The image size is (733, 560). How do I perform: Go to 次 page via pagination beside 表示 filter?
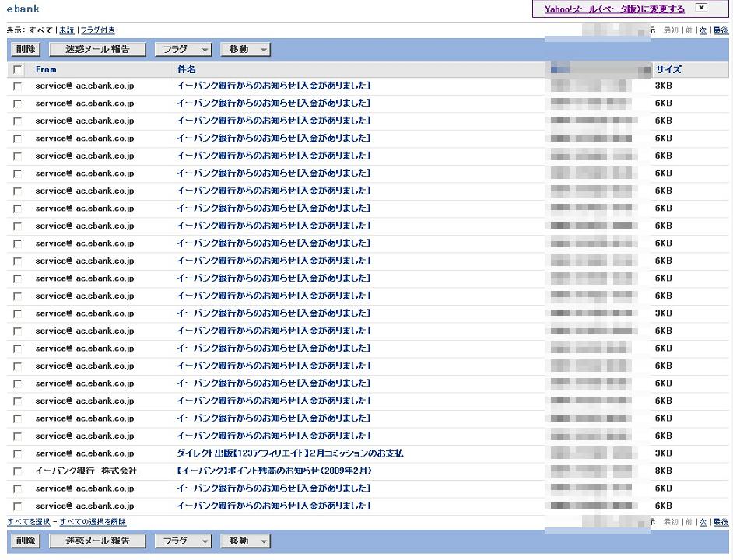703,30
